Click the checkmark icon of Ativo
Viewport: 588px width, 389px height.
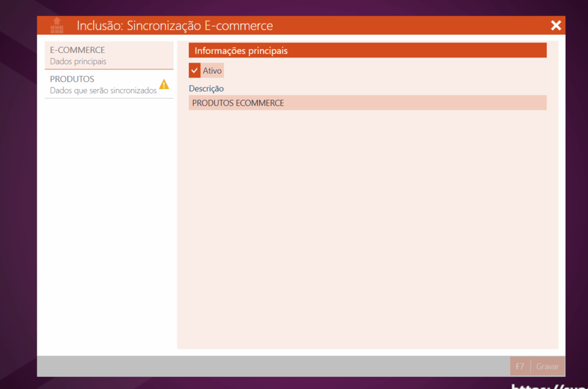195,71
